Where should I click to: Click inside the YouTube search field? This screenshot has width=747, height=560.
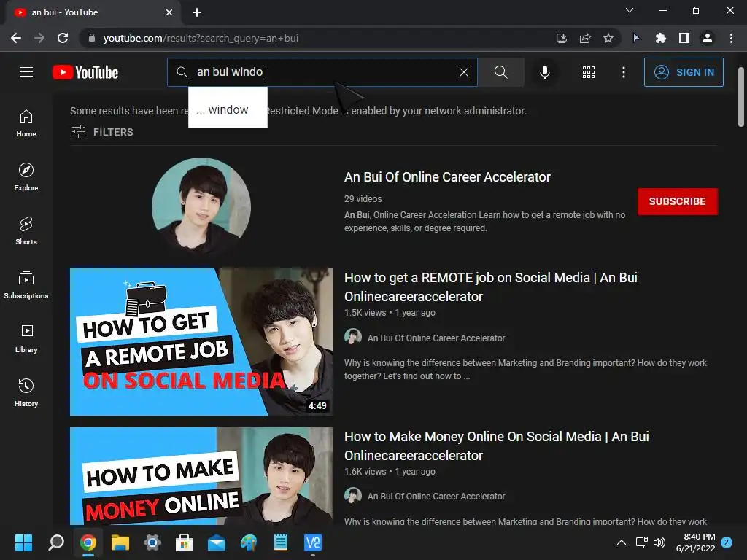[x=322, y=72]
